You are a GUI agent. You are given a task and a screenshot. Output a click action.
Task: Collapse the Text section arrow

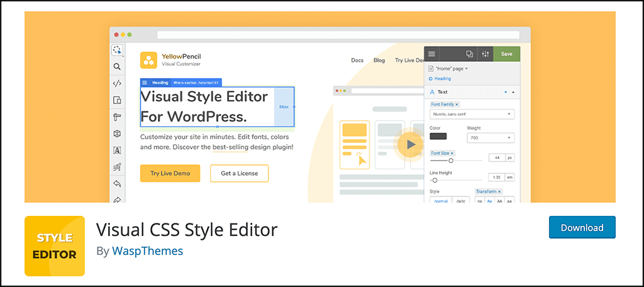click(513, 92)
